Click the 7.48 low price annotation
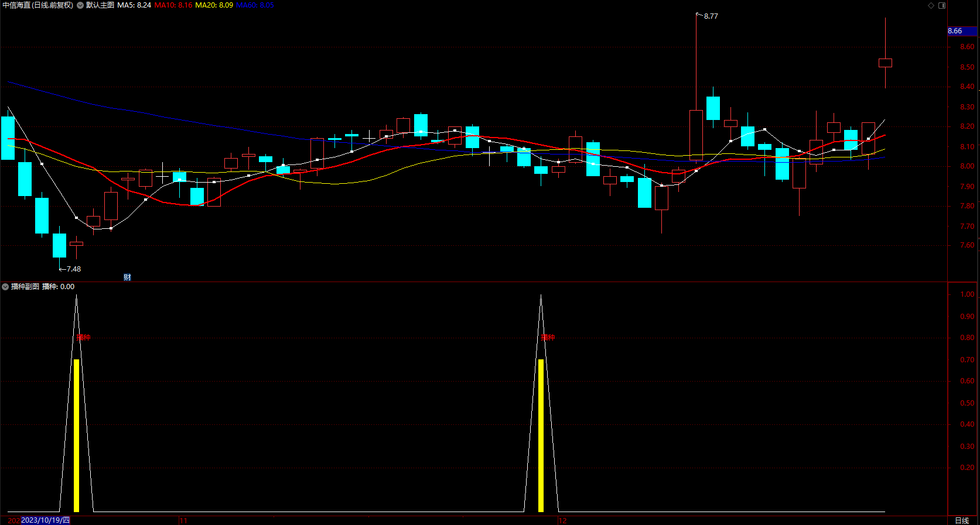 click(x=73, y=269)
